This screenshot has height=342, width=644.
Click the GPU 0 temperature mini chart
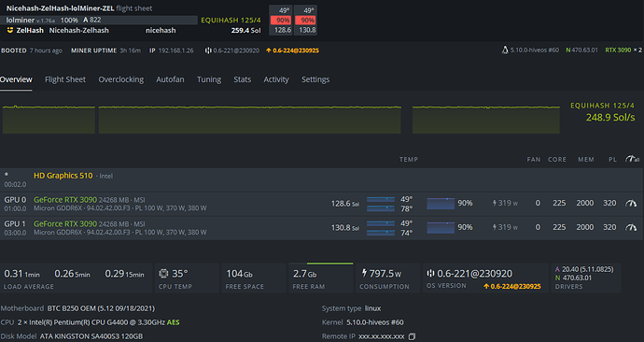point(381,204)
